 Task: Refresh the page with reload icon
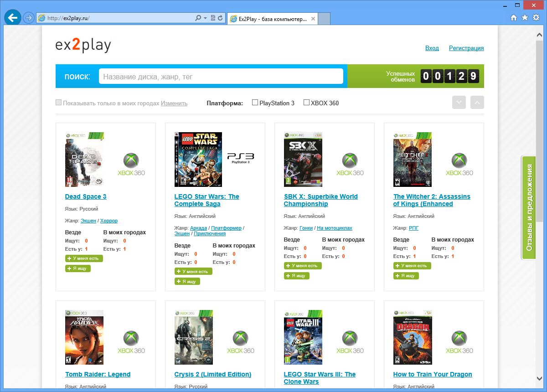[x=221, y=18]
